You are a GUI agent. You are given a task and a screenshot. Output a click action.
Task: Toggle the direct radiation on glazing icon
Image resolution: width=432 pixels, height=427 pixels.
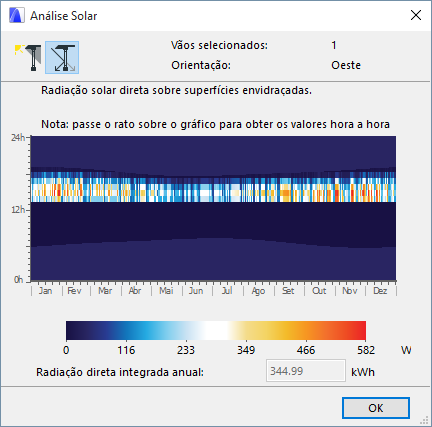[x=62, y=58]
